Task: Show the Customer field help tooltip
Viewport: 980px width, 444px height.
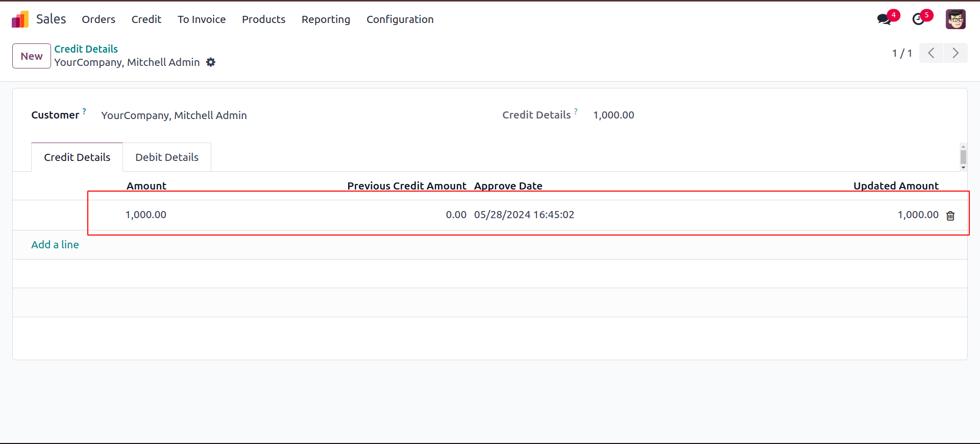Action: (84, 111)
